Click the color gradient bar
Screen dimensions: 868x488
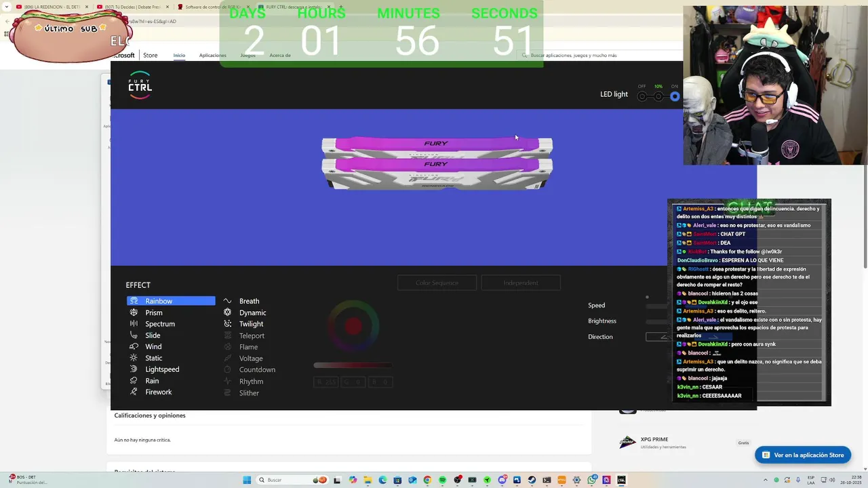point(353,365)
